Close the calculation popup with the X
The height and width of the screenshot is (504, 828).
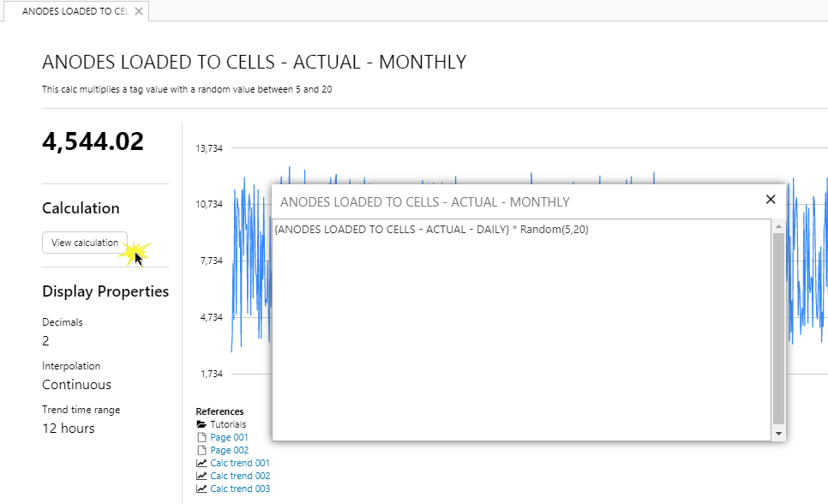pyautogui.click(x=770, y=200)
